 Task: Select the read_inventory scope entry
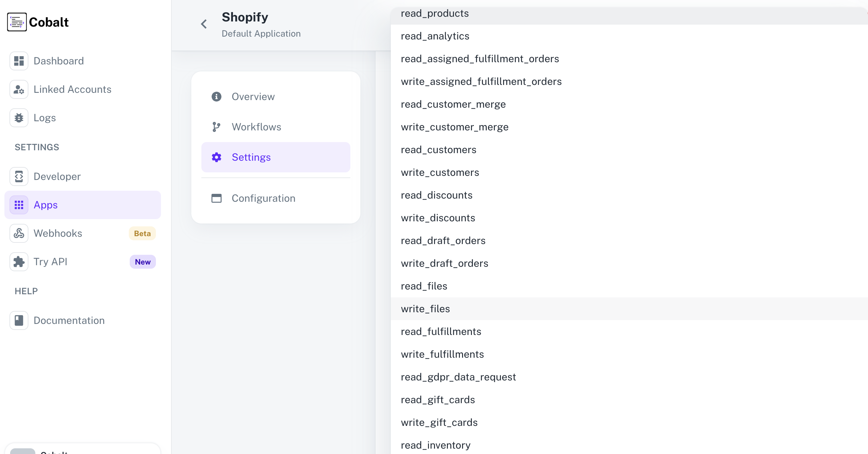(x=435, y=445)
